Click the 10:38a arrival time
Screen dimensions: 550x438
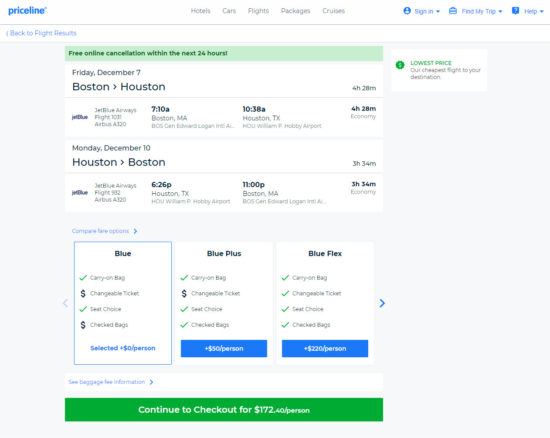pos(254,109)
